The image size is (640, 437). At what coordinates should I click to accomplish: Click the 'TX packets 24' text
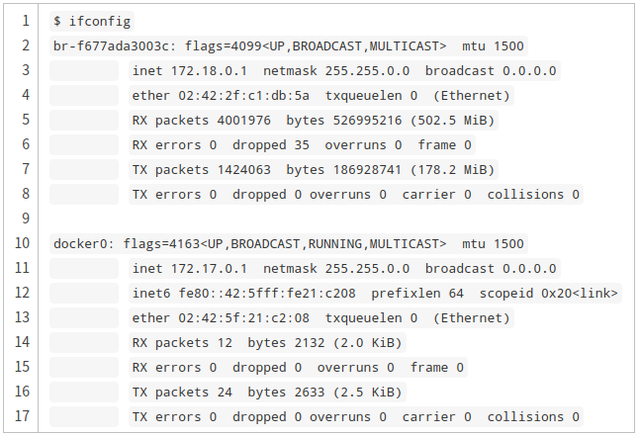pos(181,392)
